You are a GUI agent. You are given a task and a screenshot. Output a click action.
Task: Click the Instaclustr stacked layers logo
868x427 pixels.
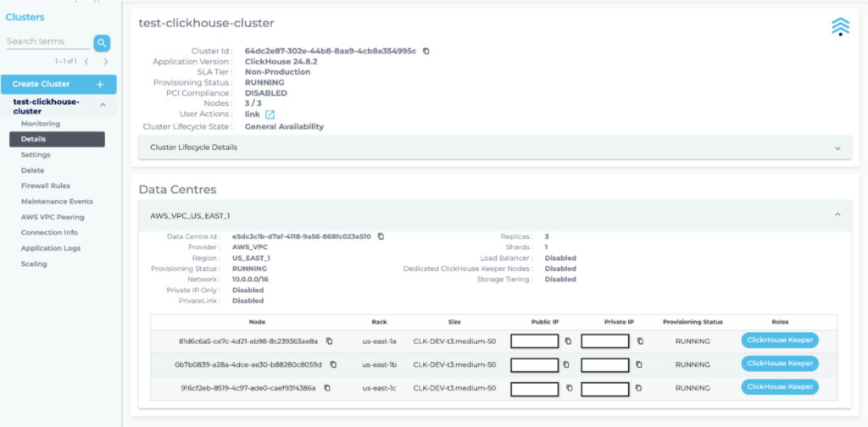point(839,27)
